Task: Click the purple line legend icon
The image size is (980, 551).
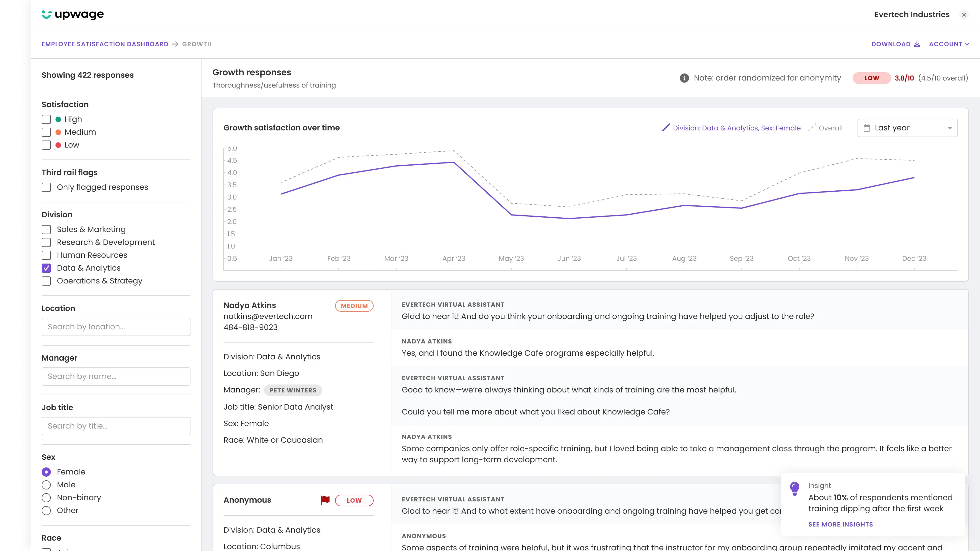Action: coord(666,128)
